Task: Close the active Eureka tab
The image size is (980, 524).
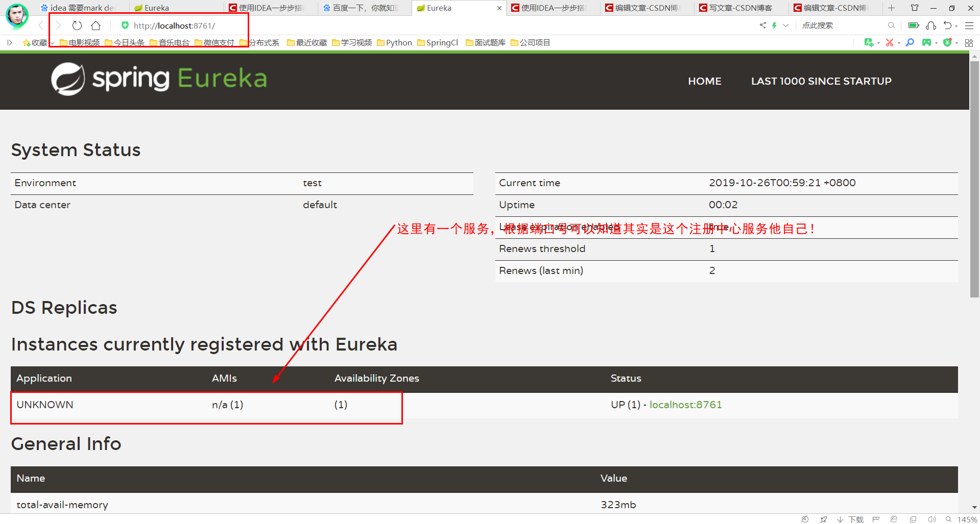Action: coord(499,8)
